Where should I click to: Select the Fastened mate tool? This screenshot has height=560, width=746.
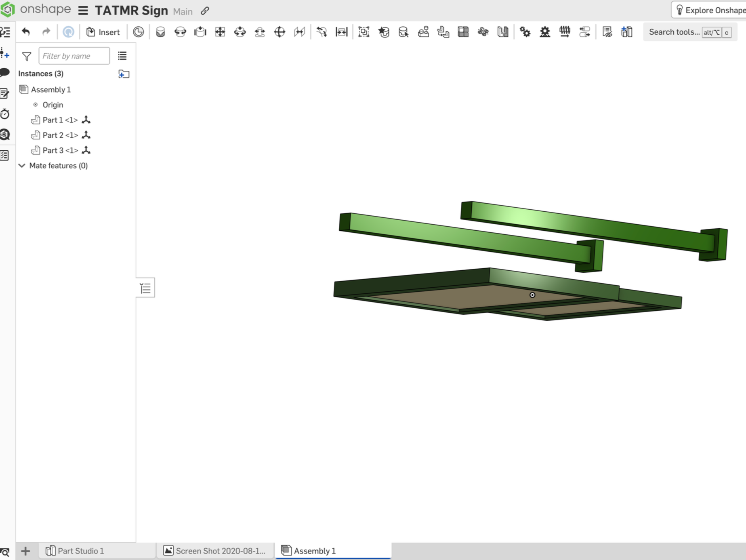[160, 32]
